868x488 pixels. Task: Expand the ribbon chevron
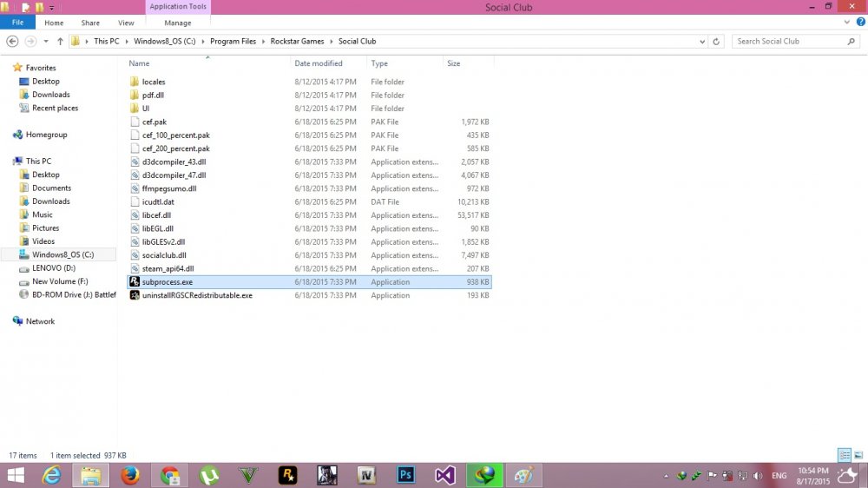click(847, 23)
